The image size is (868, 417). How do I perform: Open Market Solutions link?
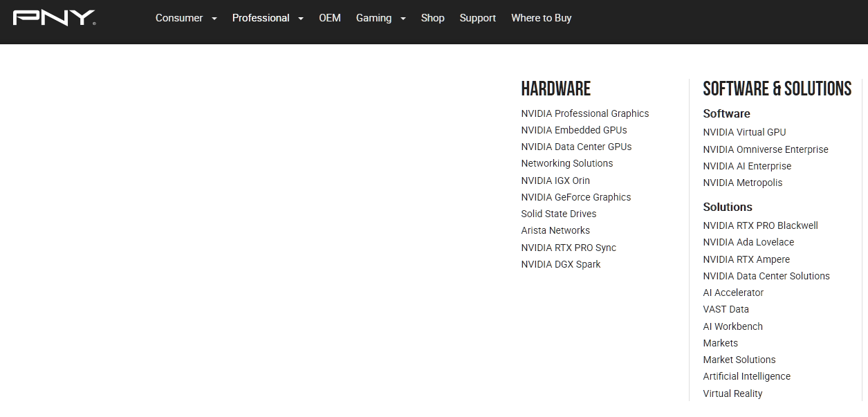(x=739, y=360)
